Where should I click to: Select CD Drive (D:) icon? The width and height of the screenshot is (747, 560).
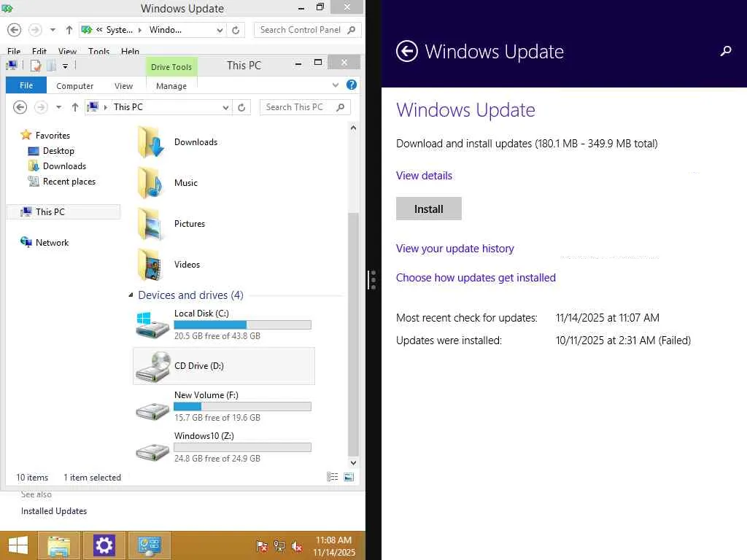pos(152,366)
